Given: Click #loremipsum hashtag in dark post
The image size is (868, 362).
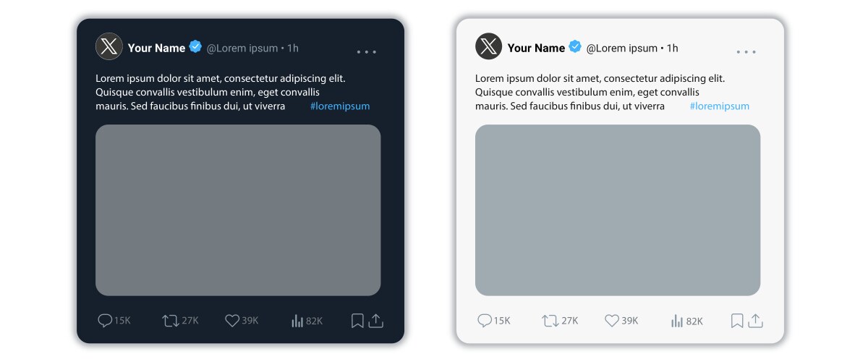Looking at the screenshot, I should click(340, 106).
